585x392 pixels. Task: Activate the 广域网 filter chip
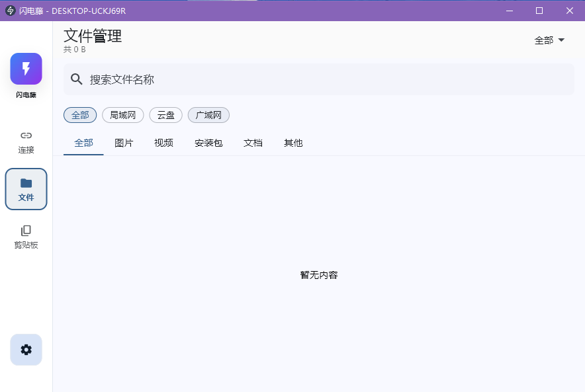208,115
